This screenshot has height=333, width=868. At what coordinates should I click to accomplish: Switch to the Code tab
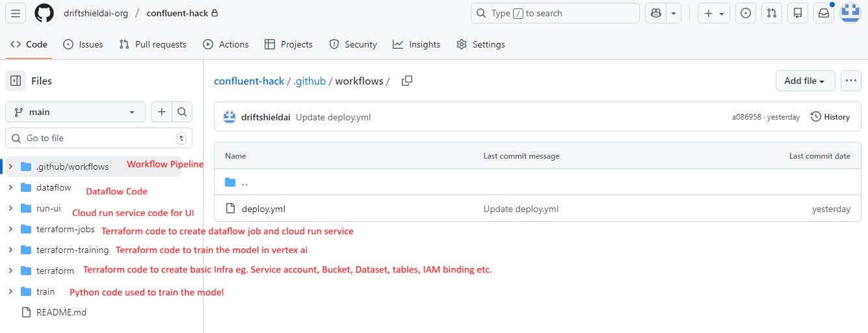click(29, 44)
